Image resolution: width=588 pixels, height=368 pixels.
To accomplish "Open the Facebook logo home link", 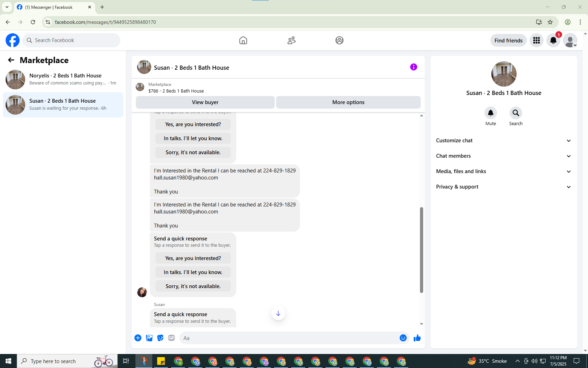I will (13, 40).
